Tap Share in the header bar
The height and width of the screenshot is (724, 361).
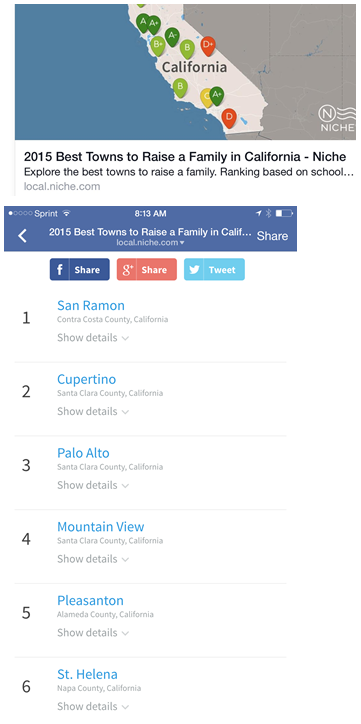point(272,236)
